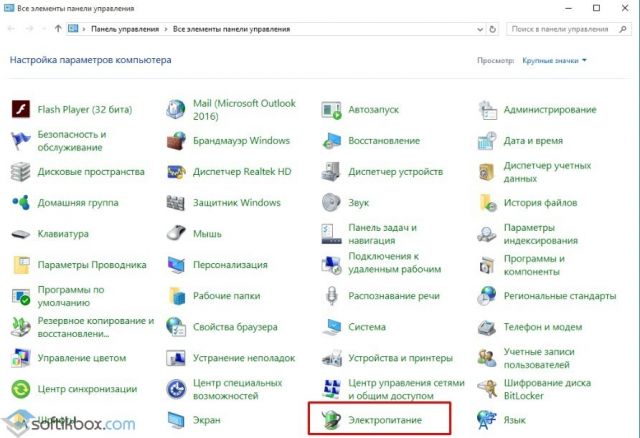This screenshot has height=438, width=640.
Task: Open the Параметры Проводника link
Action: pyautogui.click(x=92, y=265)
